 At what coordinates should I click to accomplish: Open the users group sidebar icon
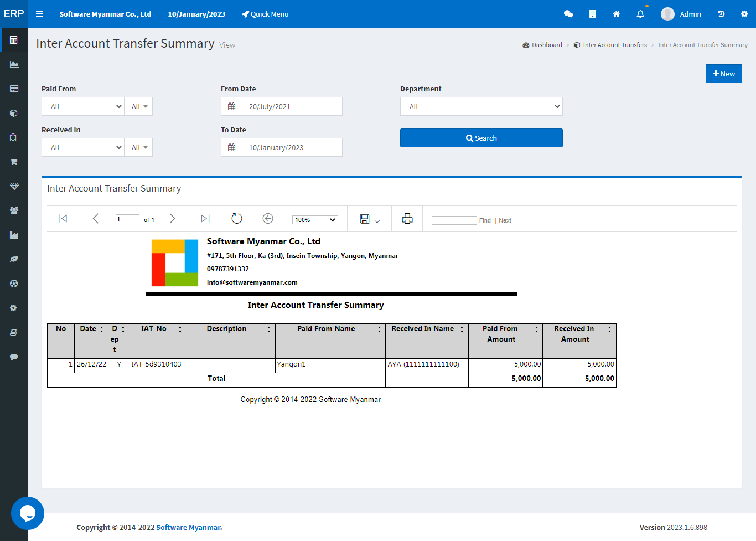click(x=14, y=210)
